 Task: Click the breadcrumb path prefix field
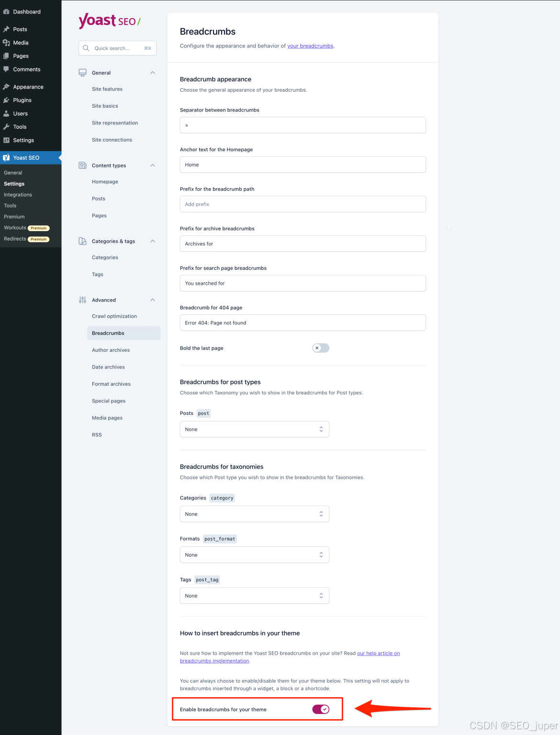click(x=303, y=204)
